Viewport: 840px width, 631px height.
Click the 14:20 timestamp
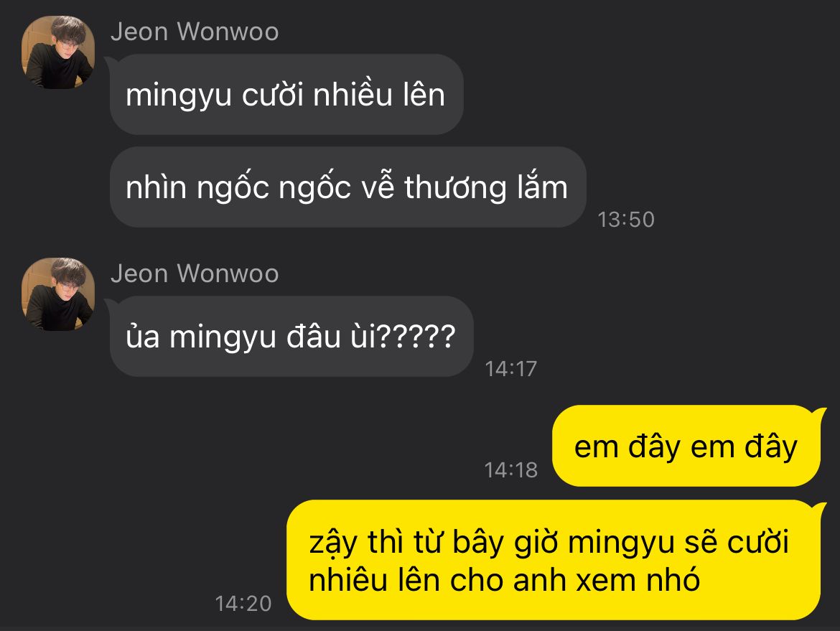(243, 604)
